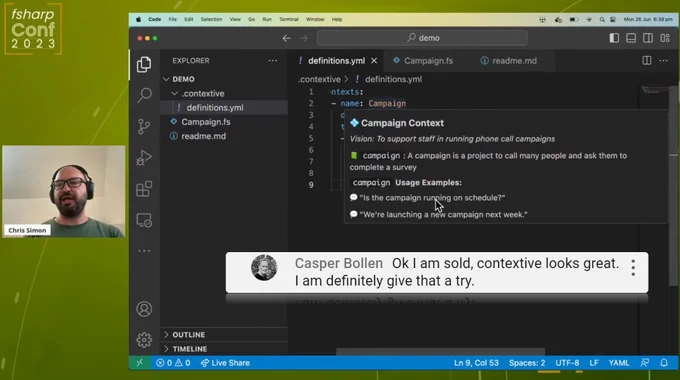Switch to the readme.md tab
680x380 pixels.
coord(513,61)
